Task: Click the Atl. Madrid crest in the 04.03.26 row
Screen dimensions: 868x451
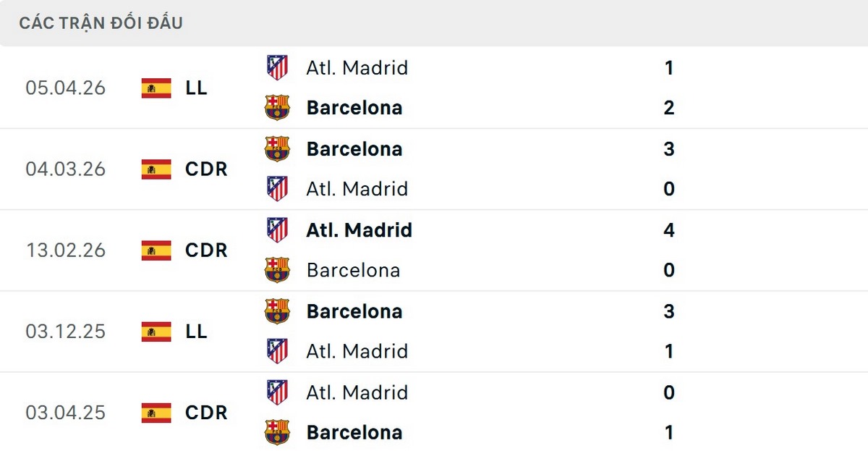Action: click(277, 189)
